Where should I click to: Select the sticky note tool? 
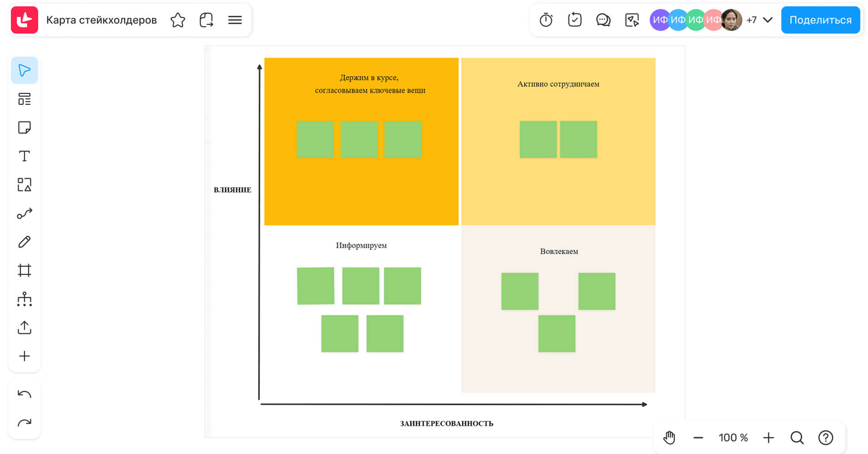click(24, 127)
